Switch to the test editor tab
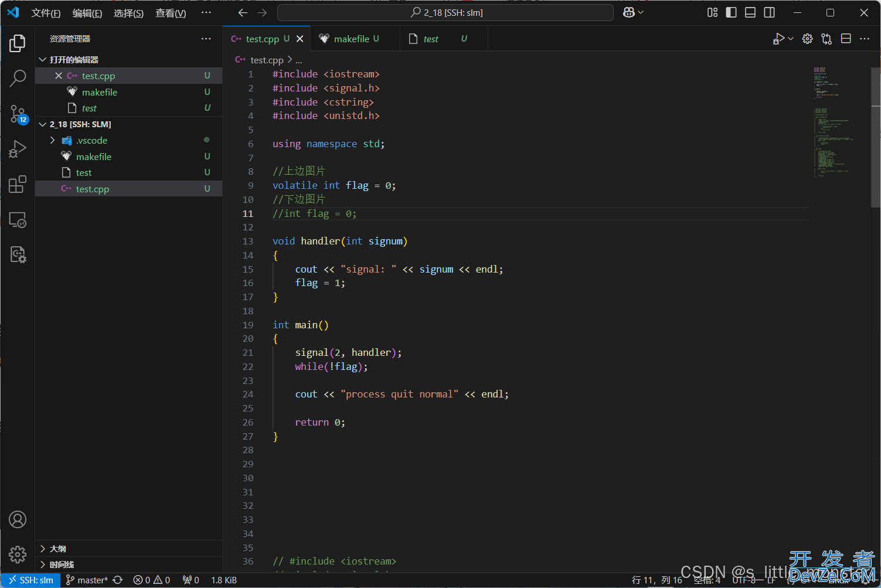 click(x=444, y=39)
